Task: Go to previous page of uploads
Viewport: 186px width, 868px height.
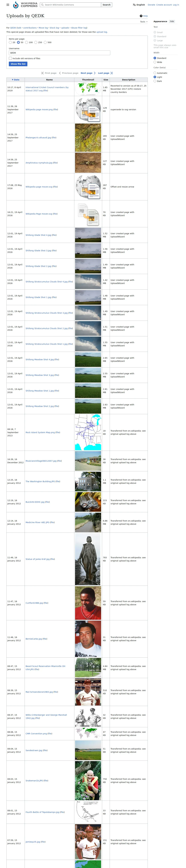Action: (69, 73)
